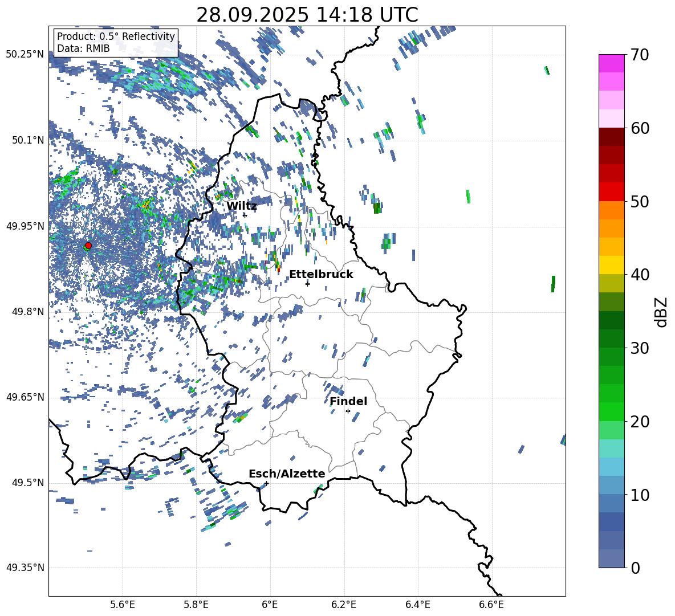Click the 20 value on the colorbar scale
The width and height of the screenshot is (675, 616).
tap(640, 422)
